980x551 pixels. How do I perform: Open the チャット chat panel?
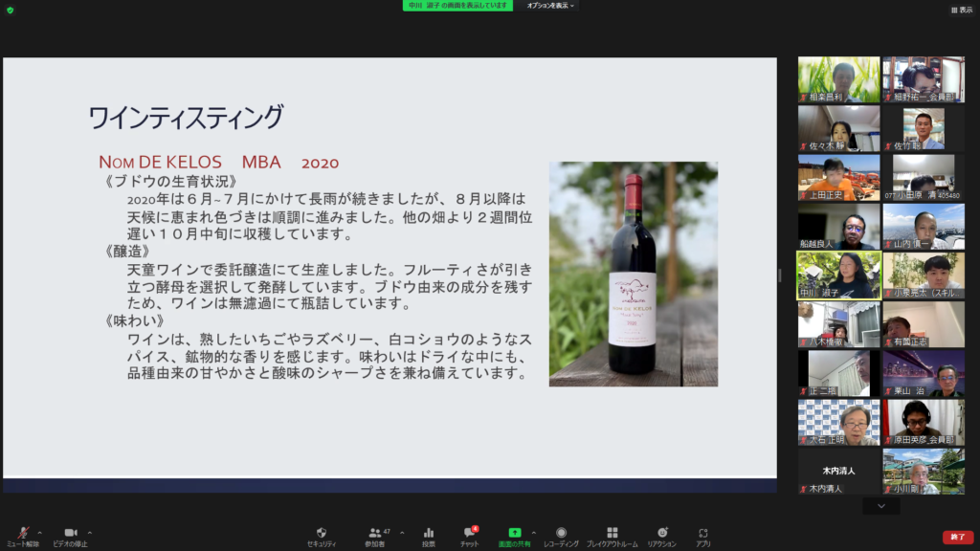(x=469, y=537)
